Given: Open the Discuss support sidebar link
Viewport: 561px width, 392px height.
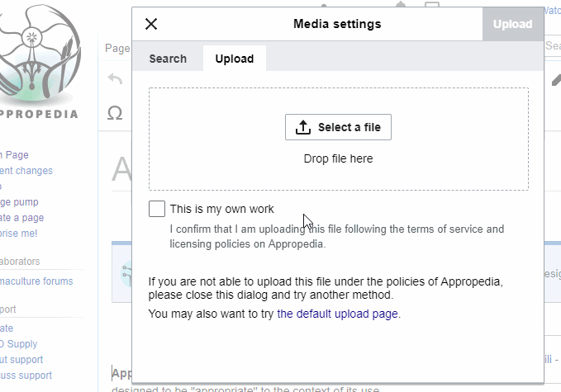Looking at the screenshot, I should pos(26,375).
